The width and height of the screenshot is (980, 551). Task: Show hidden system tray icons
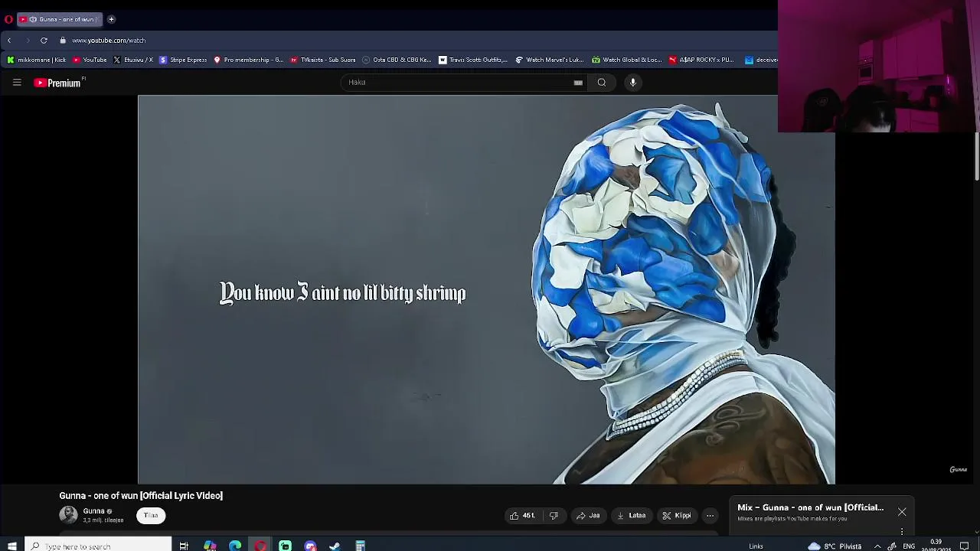(877, 546)
